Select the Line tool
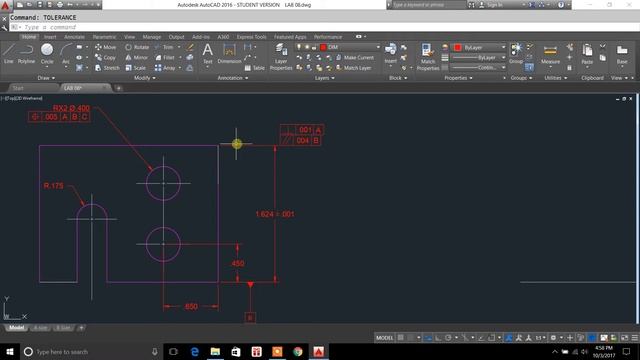This screenshot has width=640, height=360. [x=9, y=54]
